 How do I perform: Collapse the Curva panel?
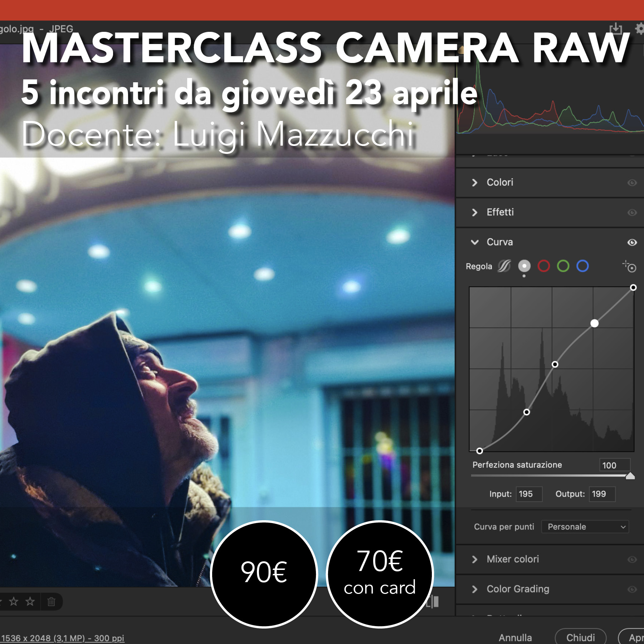click(475, 243)
